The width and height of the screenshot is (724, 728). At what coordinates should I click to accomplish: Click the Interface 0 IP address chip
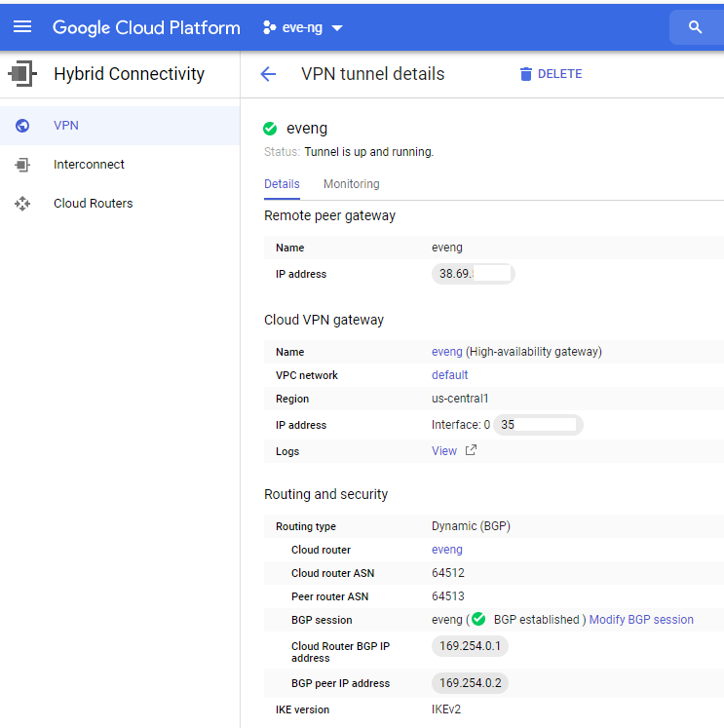click(538, 425)
